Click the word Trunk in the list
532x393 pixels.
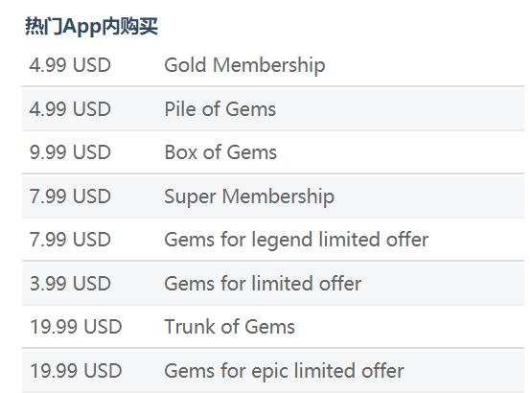[x=190, y=327]
